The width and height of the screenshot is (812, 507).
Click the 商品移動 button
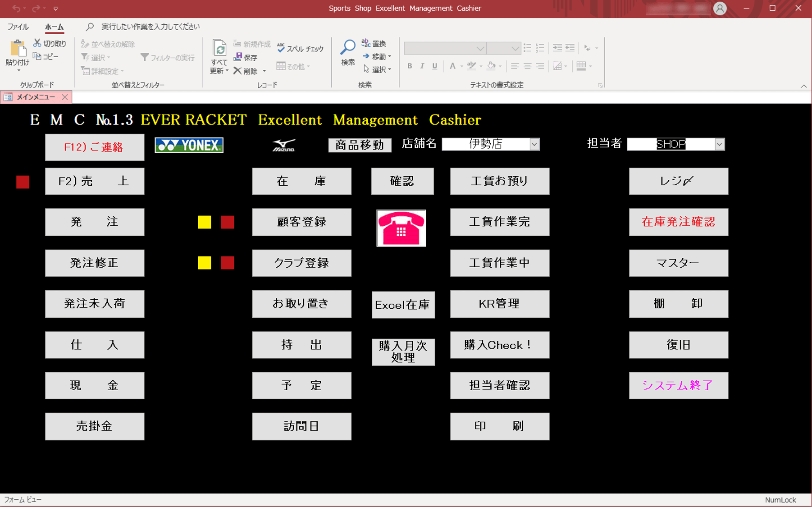coord(360,145)
